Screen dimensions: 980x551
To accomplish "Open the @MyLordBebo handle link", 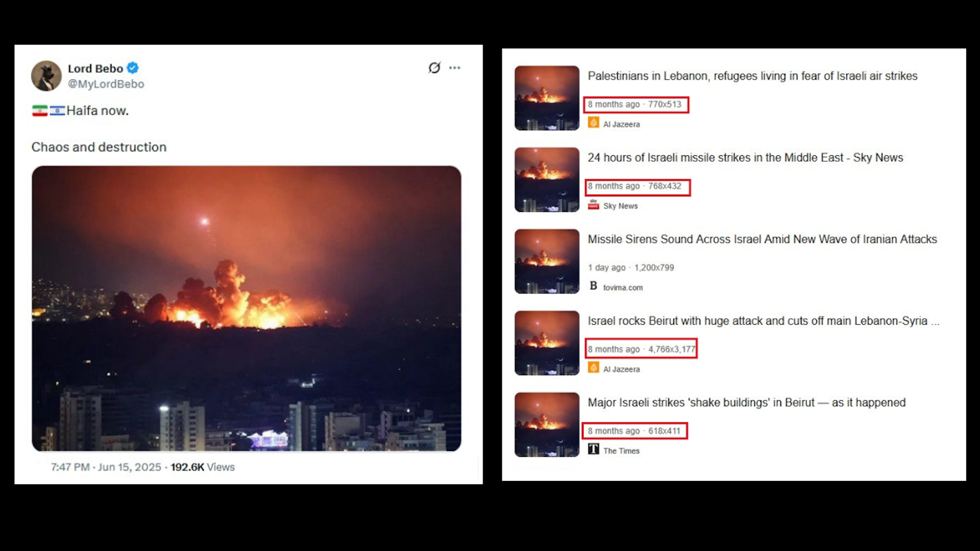I will click(106, 84).
